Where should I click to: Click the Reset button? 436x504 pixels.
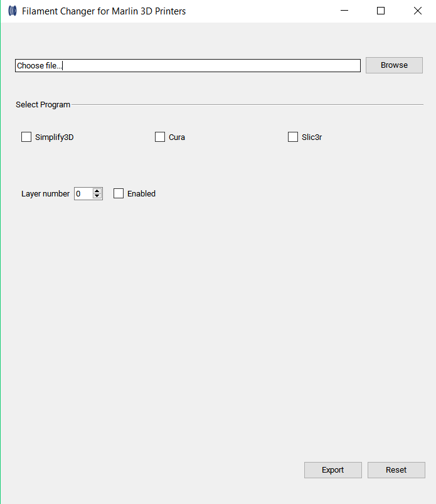(x=396, y=470)
